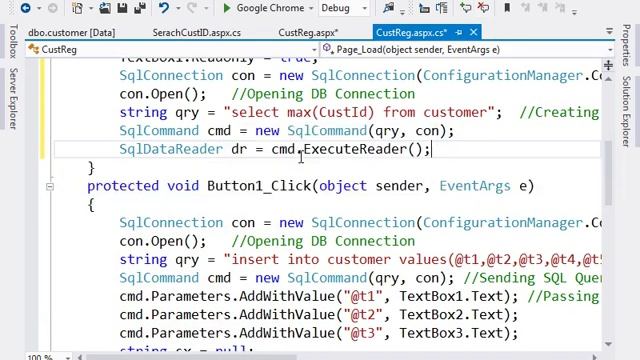Click the greyed Redo arrow icon
This screenshot has height=360, width=640.
click(191, 8)
